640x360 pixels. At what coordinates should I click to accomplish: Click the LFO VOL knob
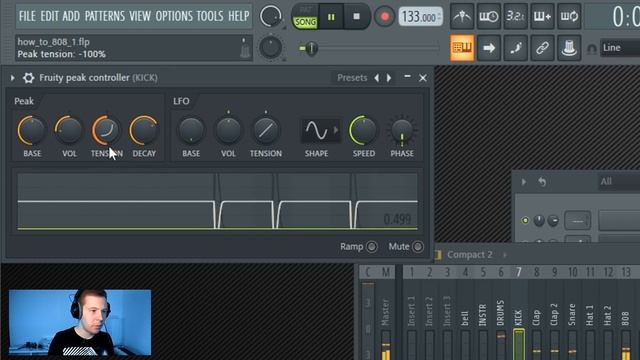pos(229,131)
